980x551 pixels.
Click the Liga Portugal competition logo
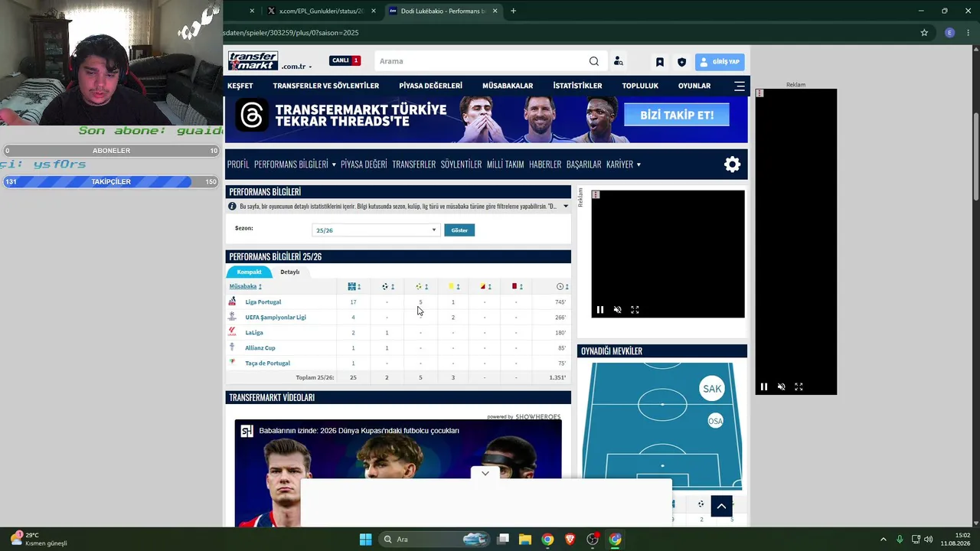click(232, 302)
